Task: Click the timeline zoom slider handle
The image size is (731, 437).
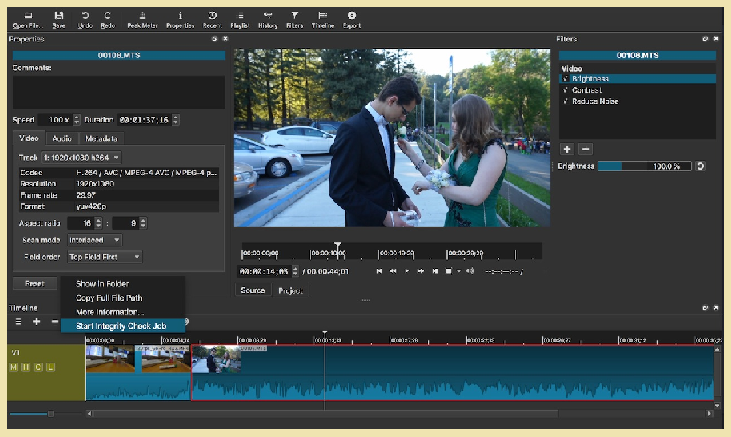Action: (50, 414)
